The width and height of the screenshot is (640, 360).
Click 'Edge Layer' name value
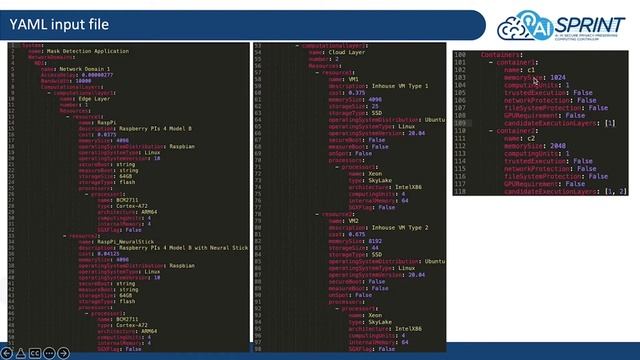[94, 99]
